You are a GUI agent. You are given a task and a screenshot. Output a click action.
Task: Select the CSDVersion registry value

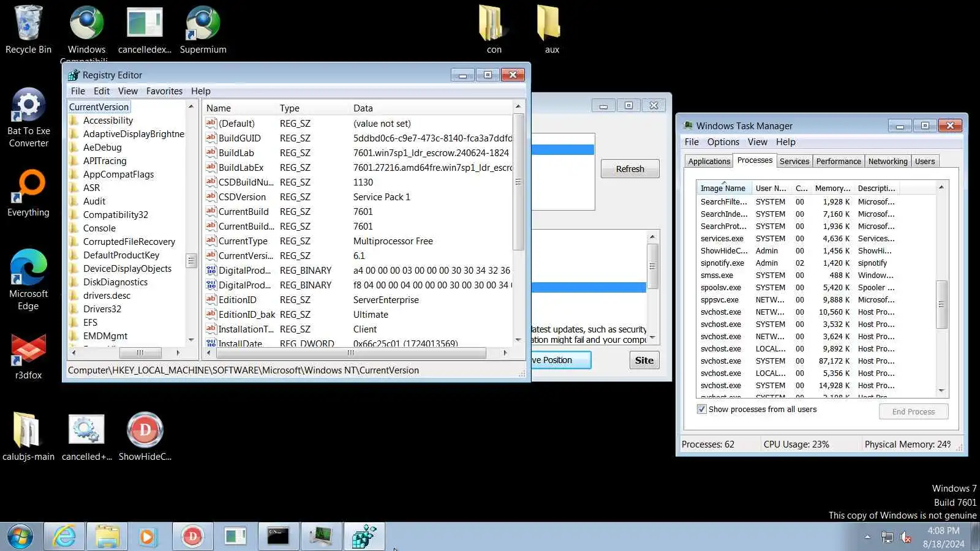click(242, 197)
